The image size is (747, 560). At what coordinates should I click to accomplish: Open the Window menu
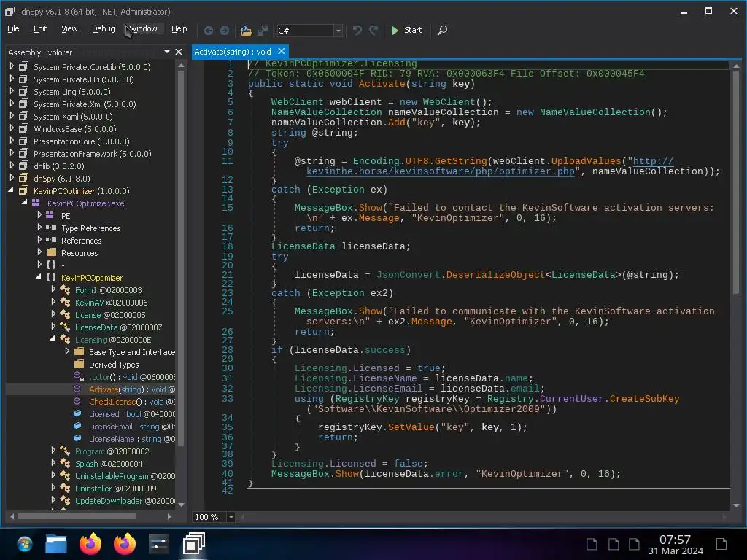pyautogui.click(x=144, y=28)
